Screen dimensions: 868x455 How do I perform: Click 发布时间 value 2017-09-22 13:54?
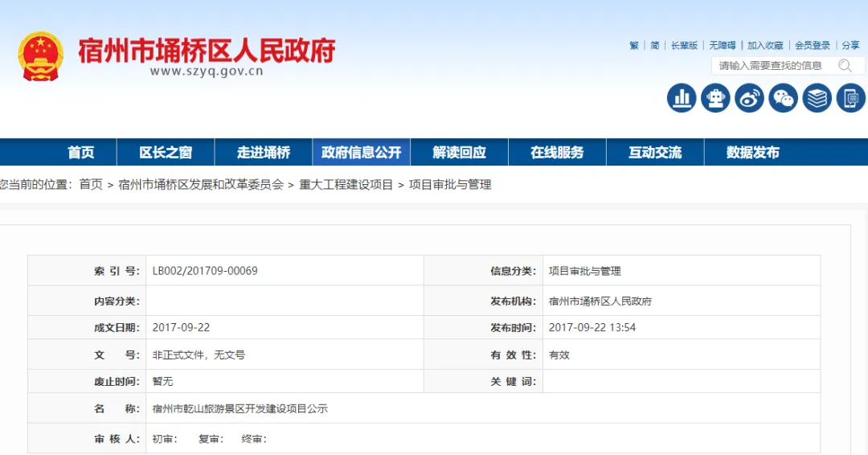[x=592, y=328]
